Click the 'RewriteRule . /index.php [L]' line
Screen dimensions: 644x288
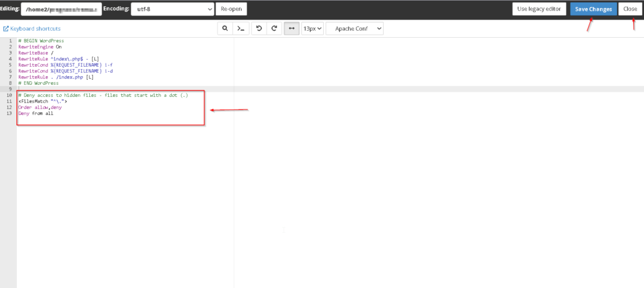pos(56,77)
